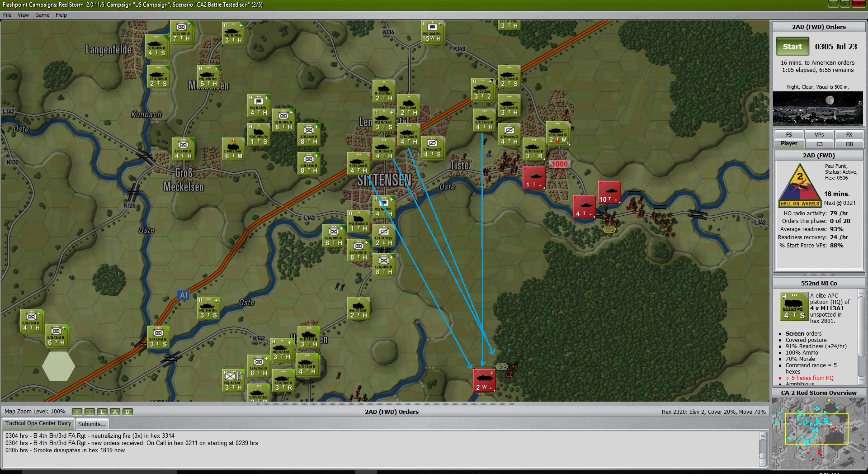The width and height of the screenshot is (868, 474).
Task: Switch to the FS tab
Action: (789, 135)
